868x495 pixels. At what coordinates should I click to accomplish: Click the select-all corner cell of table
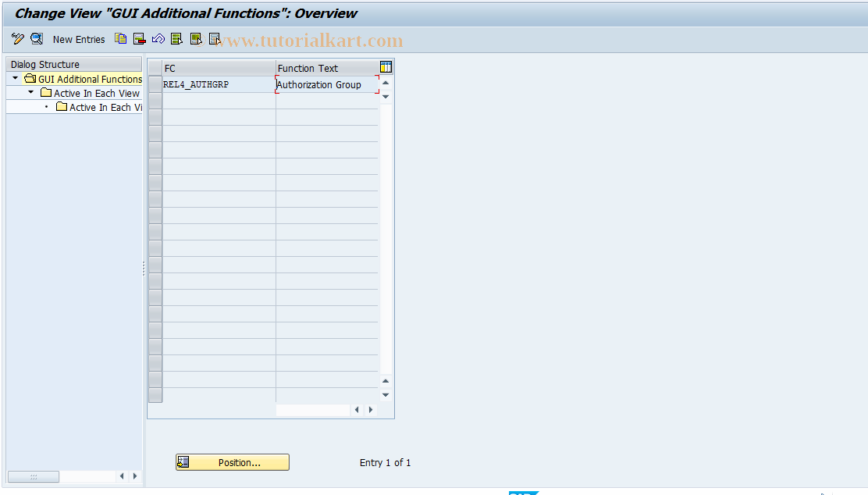coord(155,68)
